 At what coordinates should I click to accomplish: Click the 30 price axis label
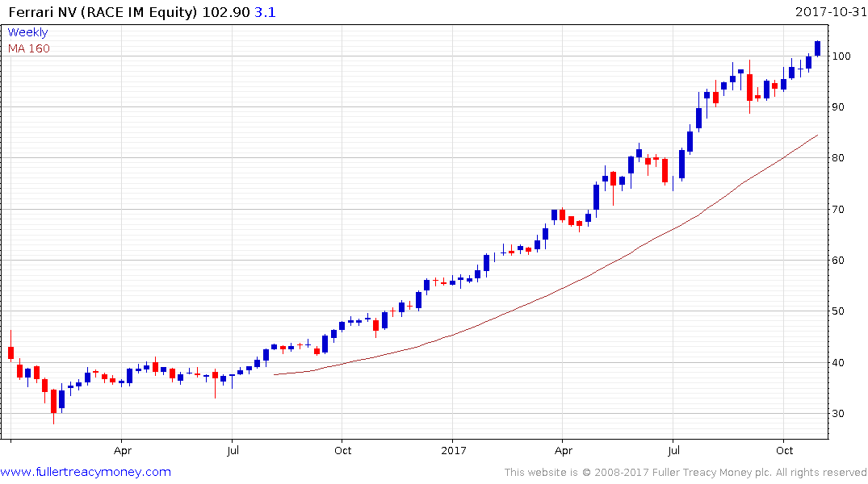[x=838, y=413]
